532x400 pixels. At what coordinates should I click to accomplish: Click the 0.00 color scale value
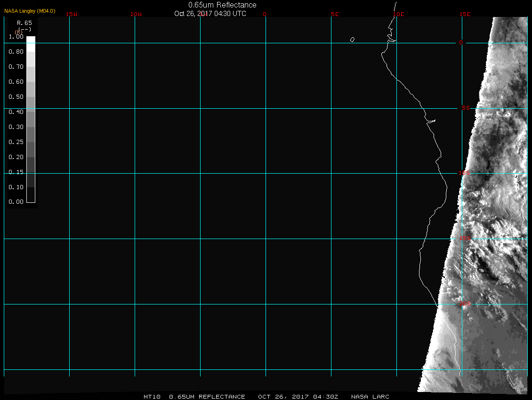[16, 202]
